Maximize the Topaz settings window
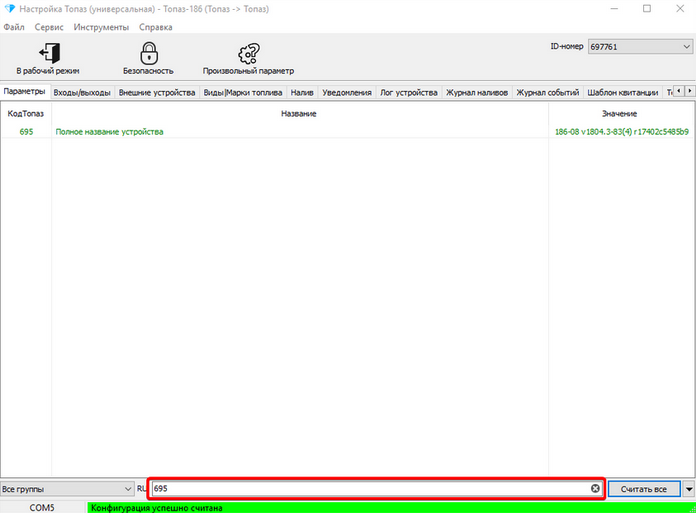Screen dimensions: 696x513 point(647,9)
